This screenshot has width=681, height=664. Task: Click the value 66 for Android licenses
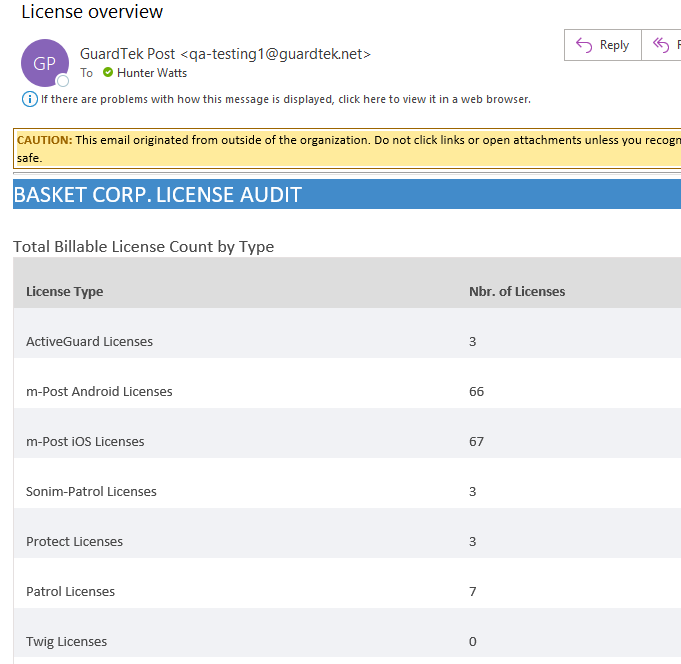[x=476, y=392]
